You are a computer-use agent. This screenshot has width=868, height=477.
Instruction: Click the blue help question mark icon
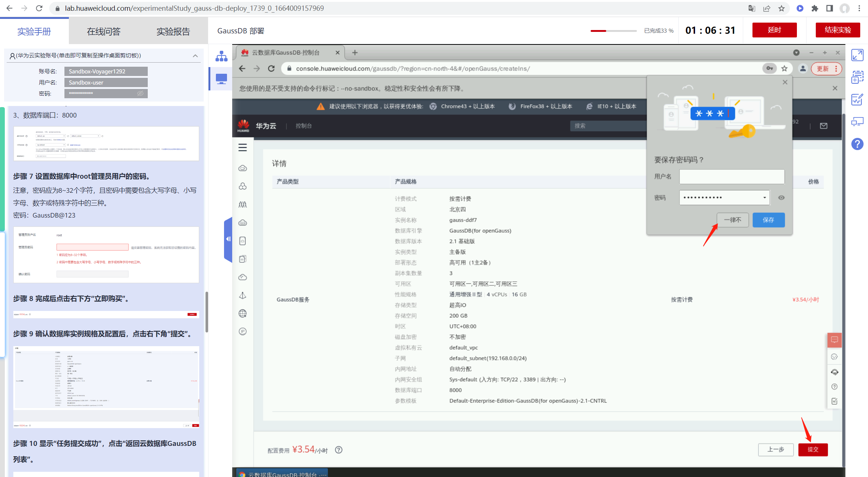coord(857,144)
